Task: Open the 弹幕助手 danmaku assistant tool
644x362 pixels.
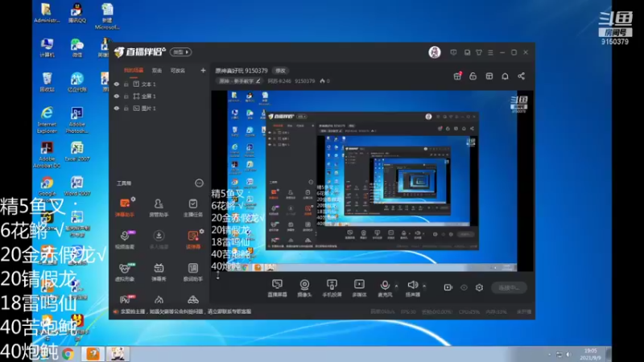Action: (125, 208)
